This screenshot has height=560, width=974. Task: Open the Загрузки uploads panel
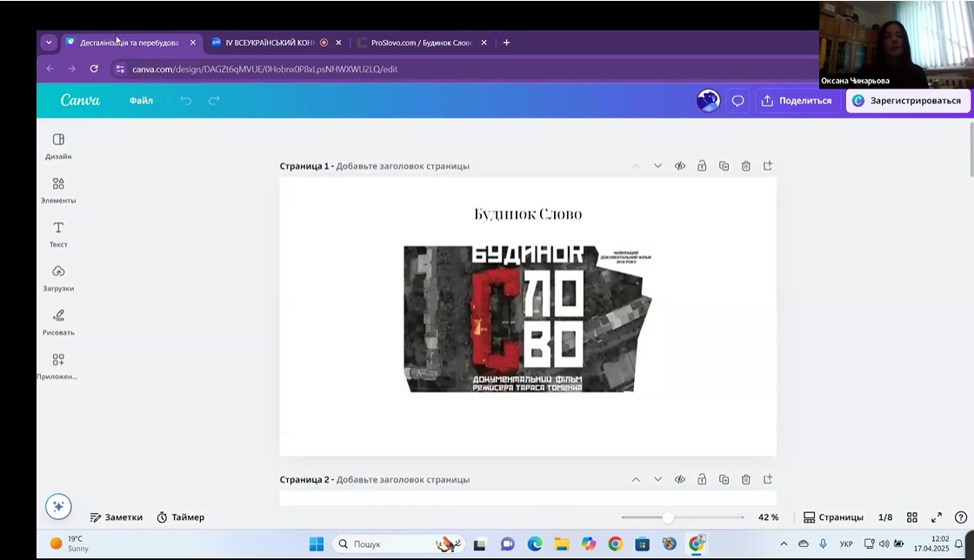pyautogui.click(x=58, y=278)
